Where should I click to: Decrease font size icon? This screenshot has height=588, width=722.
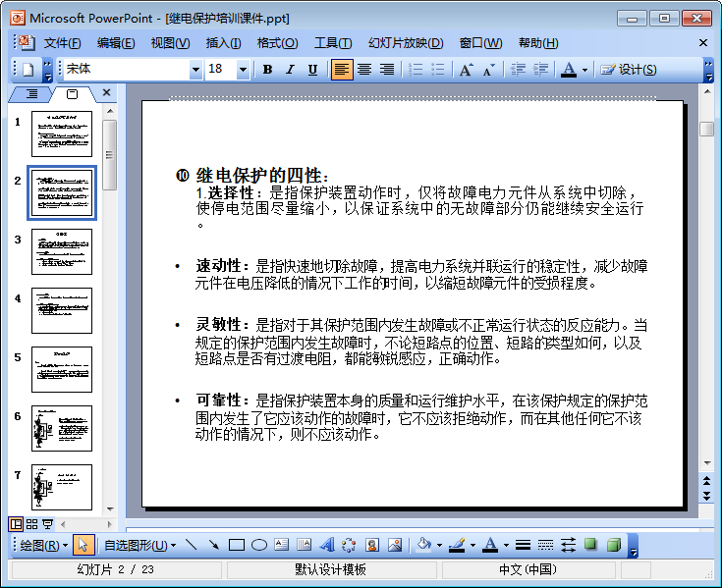(488, 70)
